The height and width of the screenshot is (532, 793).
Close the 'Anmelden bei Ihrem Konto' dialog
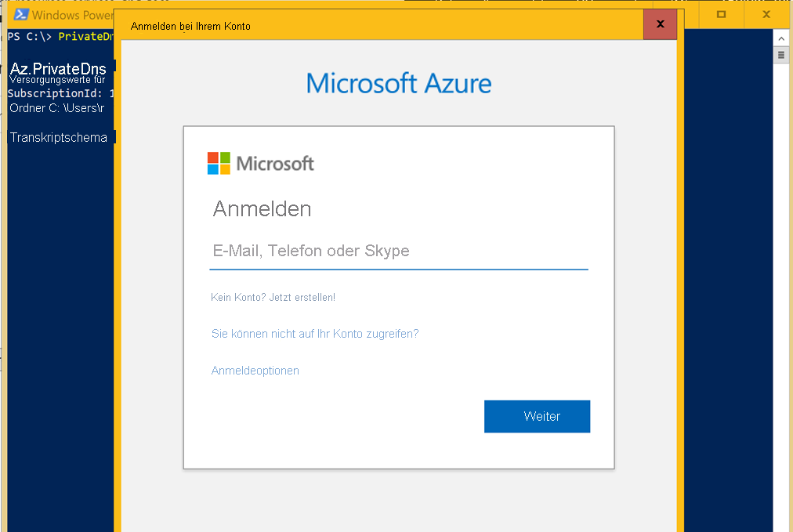point(660,24)
